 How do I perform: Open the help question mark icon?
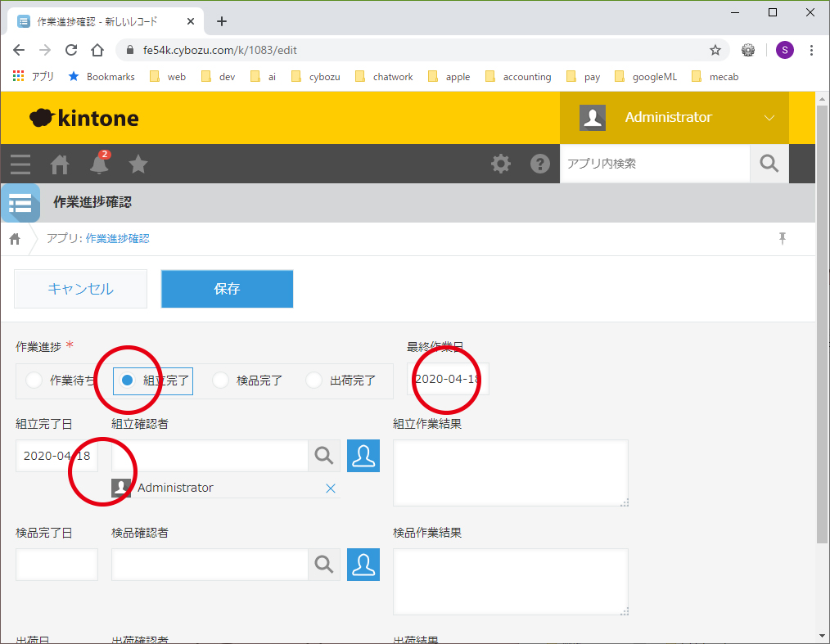(x=539, y=164)
